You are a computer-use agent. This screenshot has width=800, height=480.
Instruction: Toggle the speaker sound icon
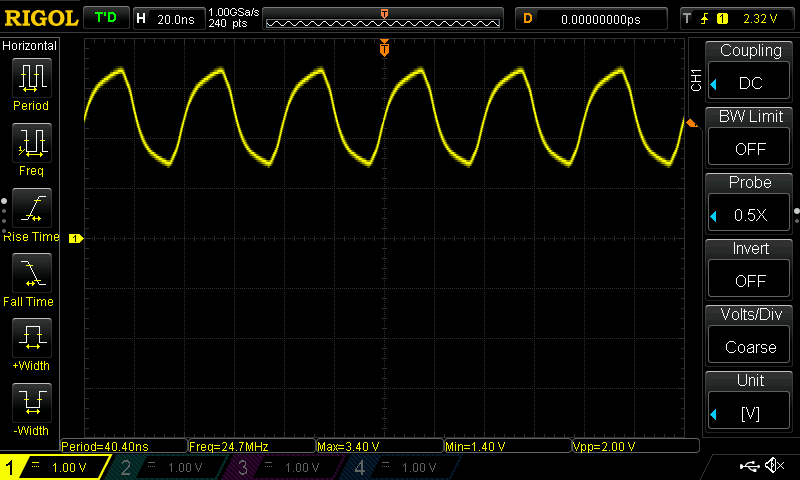[x=774, y=466]
